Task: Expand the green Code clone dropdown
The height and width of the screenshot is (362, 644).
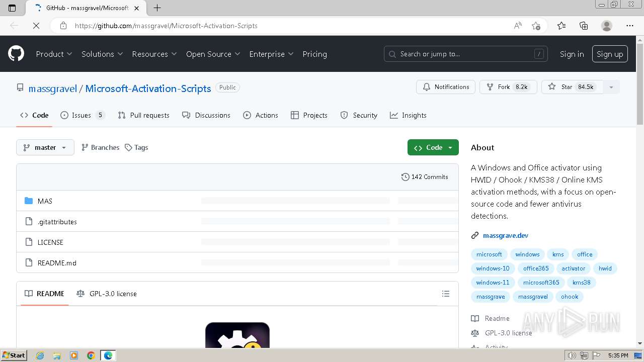Action: 433,147
